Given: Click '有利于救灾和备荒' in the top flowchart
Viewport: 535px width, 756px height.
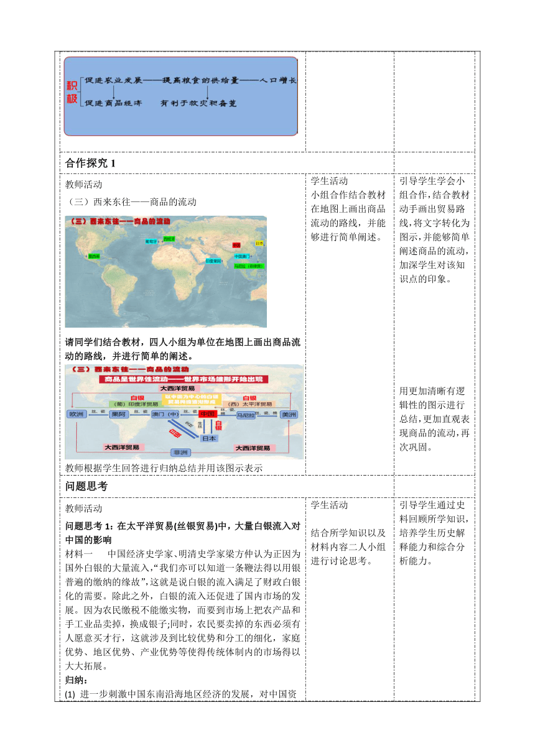Looking at the screenshot, I should pyautogui.click(x=198, y=103).
